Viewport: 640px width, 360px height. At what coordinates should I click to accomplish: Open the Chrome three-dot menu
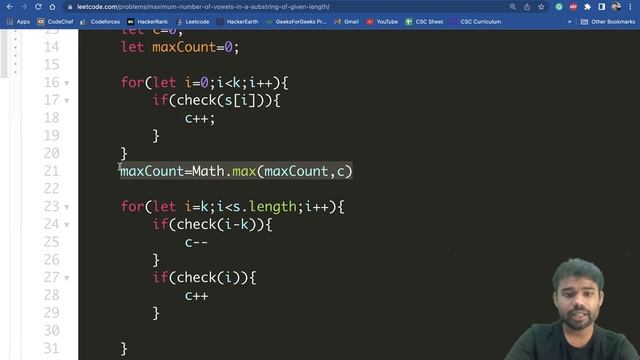point(630,7)
